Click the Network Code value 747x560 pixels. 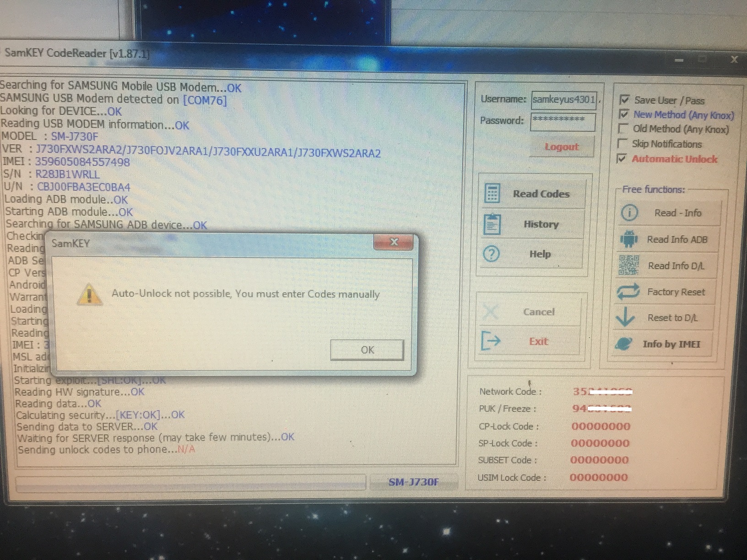pyautogui.click(x=603, y=392)
